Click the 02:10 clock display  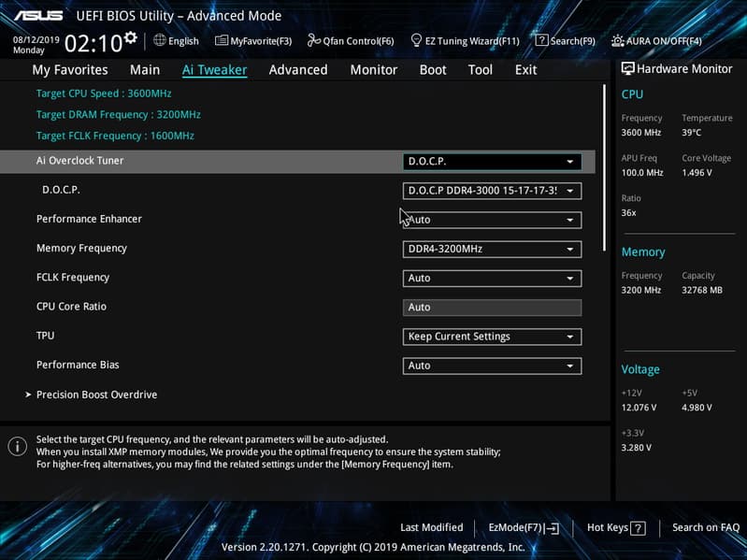[93, 44]
